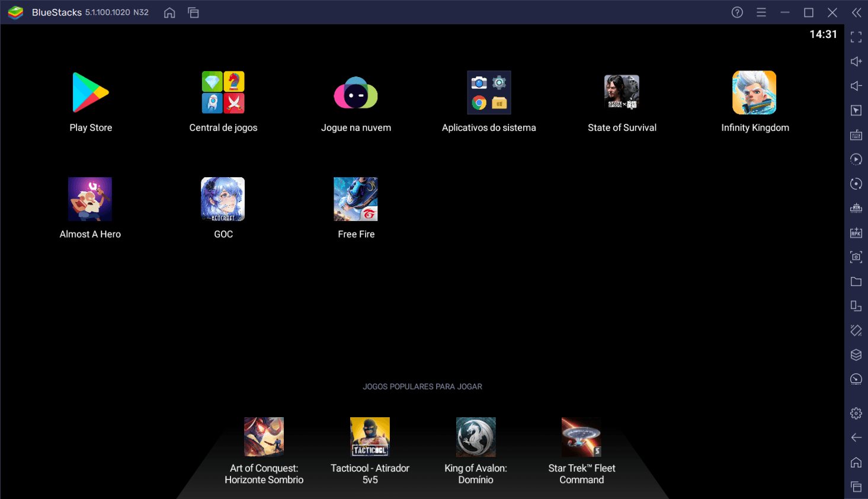Screen dimensions: 868x499
Task: Click the 14:31 clock display
Action: (823, 34)
